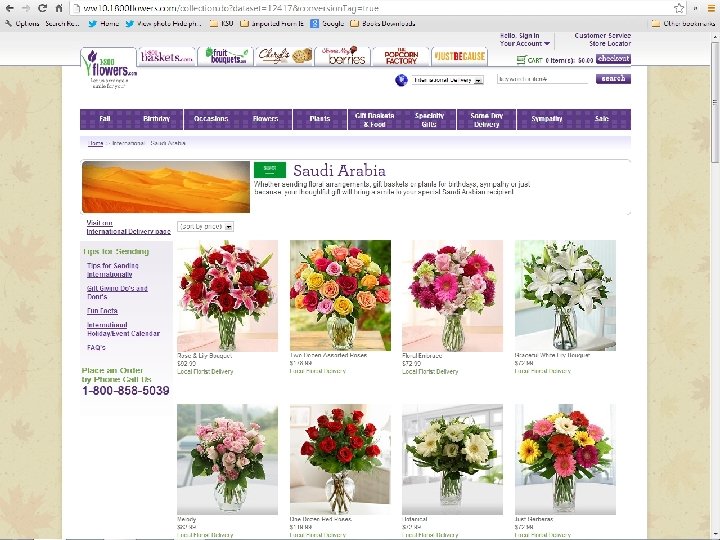Click the Options wrench bookmark

(x=22, y=23)
